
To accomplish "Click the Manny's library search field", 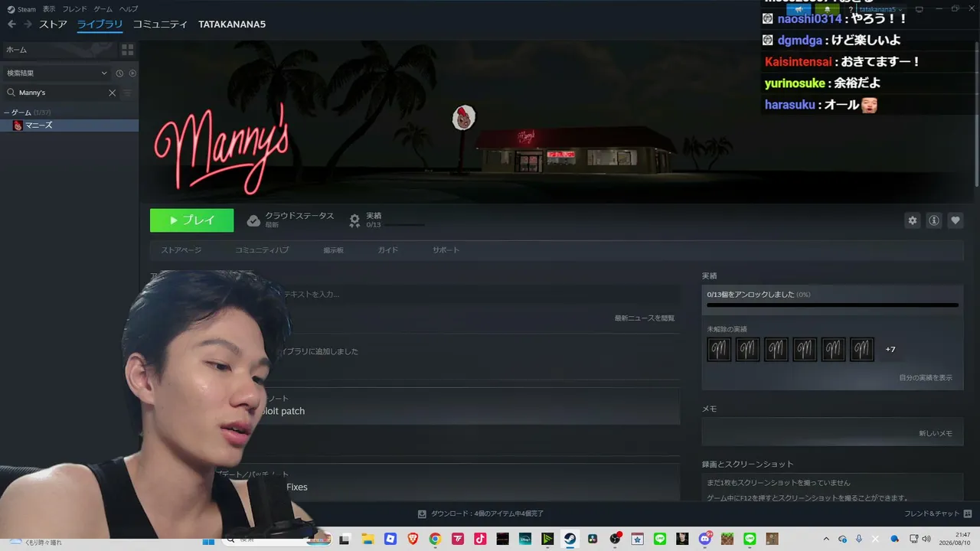I will (61, 93).
